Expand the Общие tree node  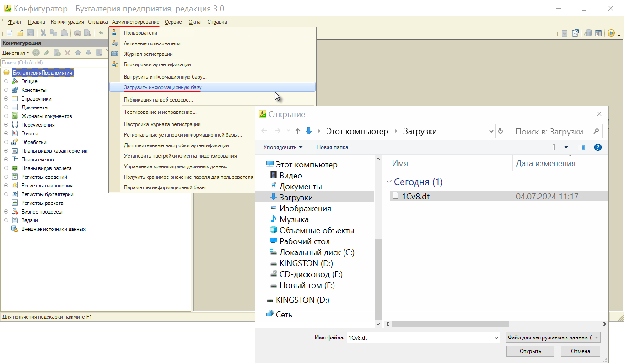click(x=6, y=81)
